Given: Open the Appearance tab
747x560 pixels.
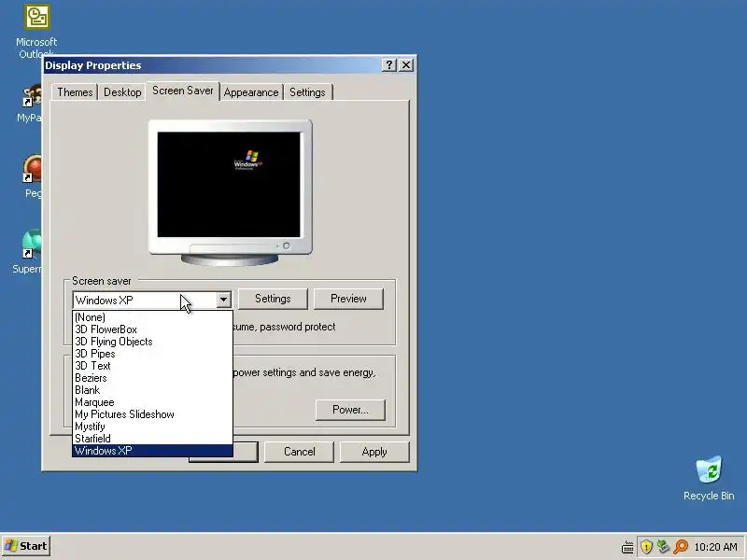Looking at the screenshot, I should pyautogui.click(x=251, y=92).
